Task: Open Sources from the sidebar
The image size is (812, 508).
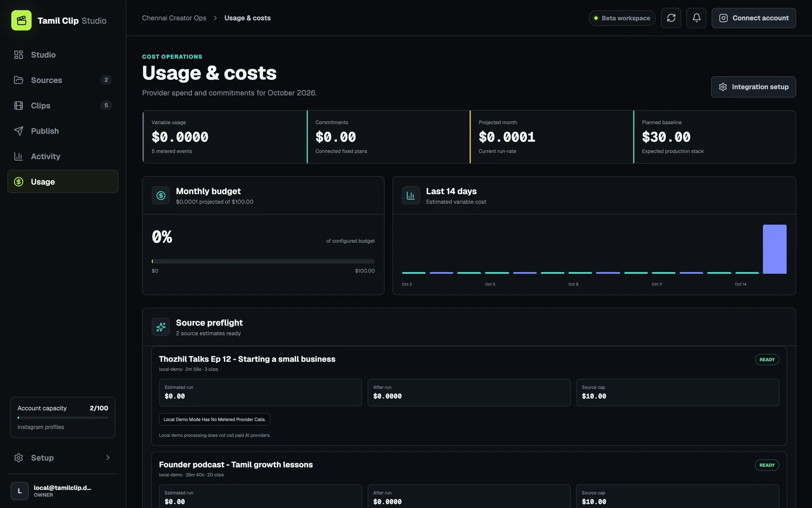Action: point(62,80)
